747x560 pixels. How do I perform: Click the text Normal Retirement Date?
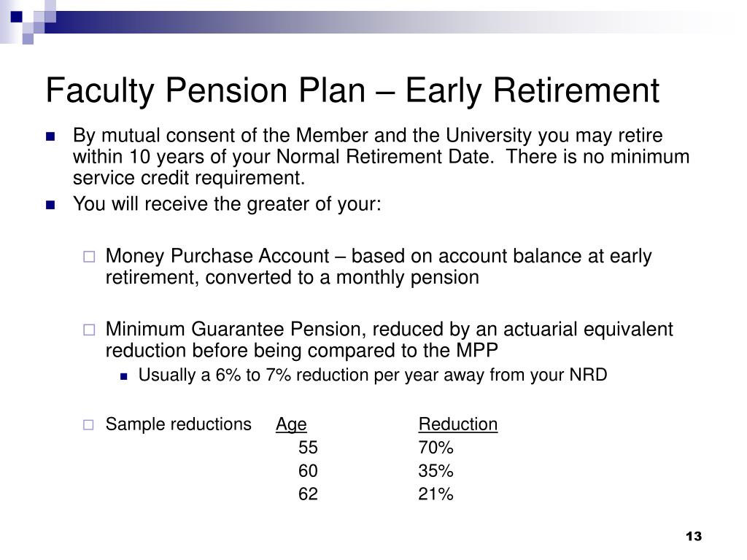pos(384,157)
